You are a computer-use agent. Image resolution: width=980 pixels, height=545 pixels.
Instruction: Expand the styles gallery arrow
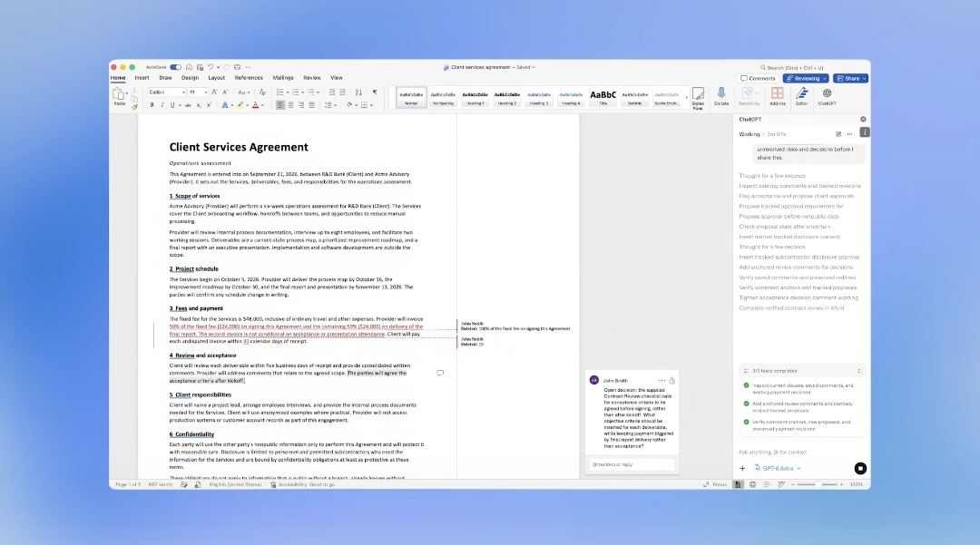tap(686, 97)
